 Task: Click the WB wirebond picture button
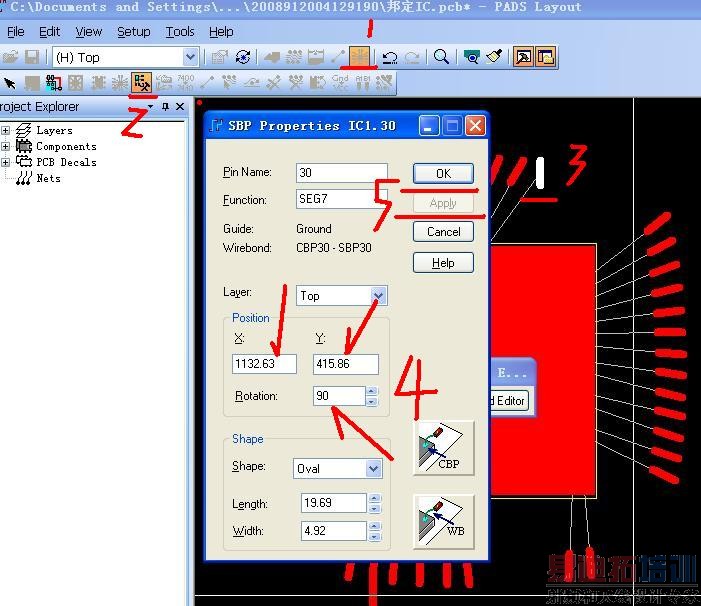(443, 522)
